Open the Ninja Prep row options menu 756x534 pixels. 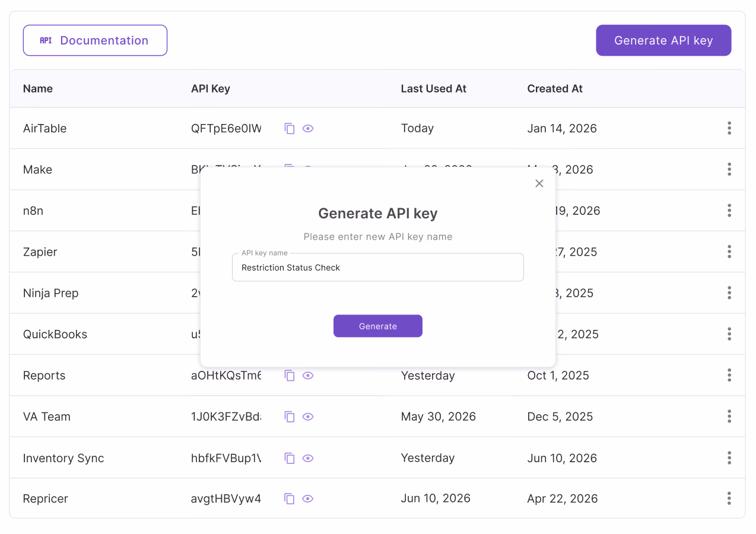(x=729, y=293)
